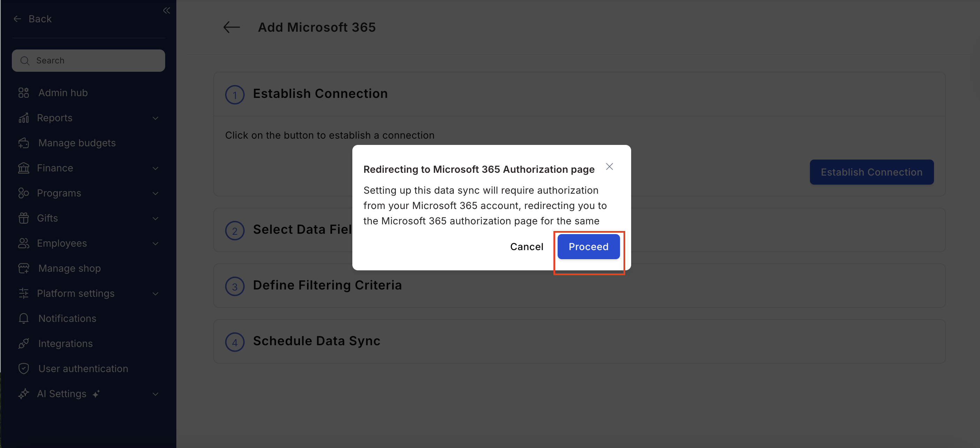The height and width of the screenshot is (448, 980).
Task: Click the Employees people icon
Action: coord(24,244)
